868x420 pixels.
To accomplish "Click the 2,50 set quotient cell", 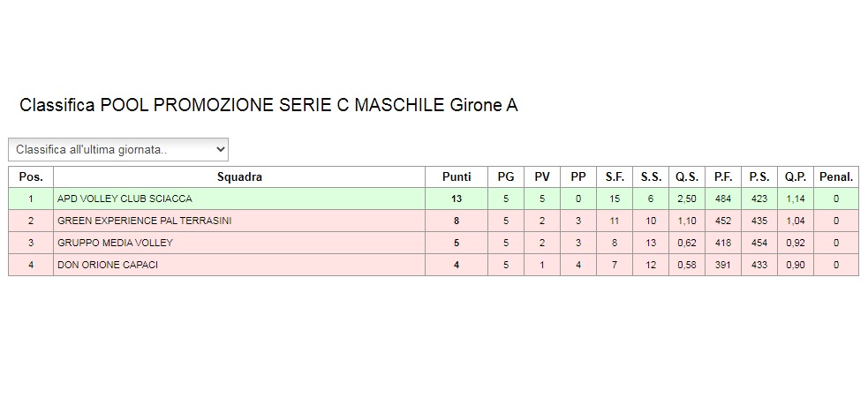I will [x=687, y=199].
